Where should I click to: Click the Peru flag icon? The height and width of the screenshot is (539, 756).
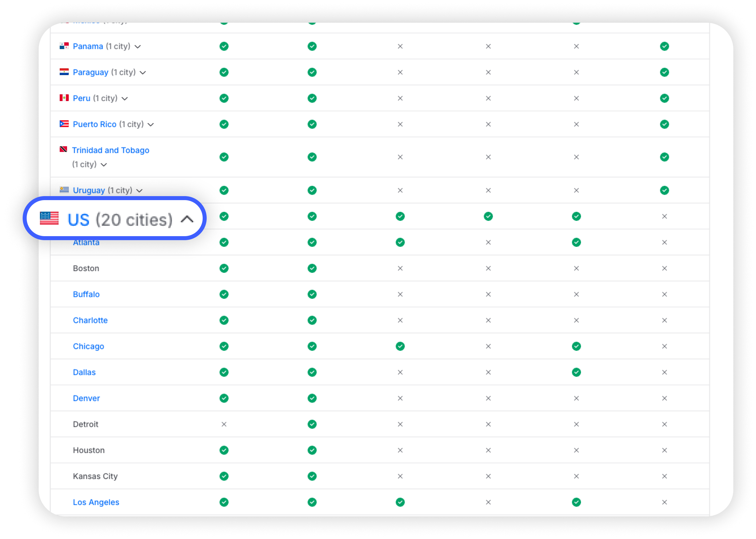(64, 98)
